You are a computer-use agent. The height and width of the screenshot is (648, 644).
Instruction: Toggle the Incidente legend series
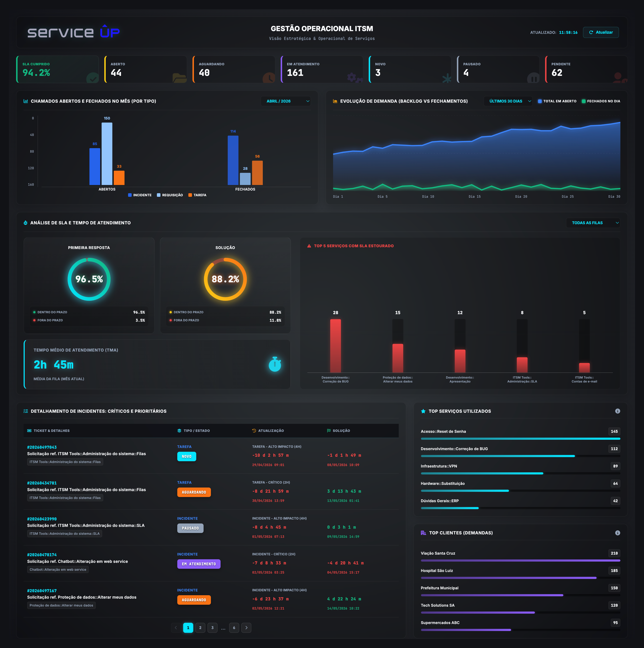click(x=140, y=195)
